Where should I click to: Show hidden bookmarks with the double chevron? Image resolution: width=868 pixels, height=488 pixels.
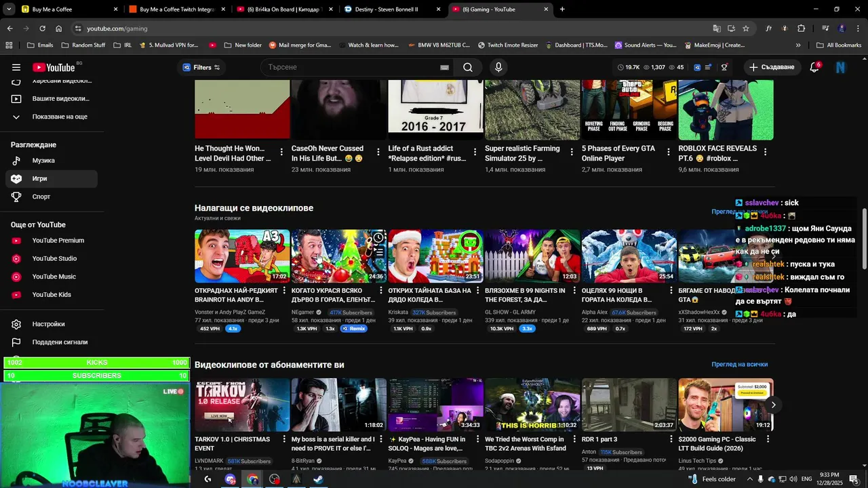(798, 45)
